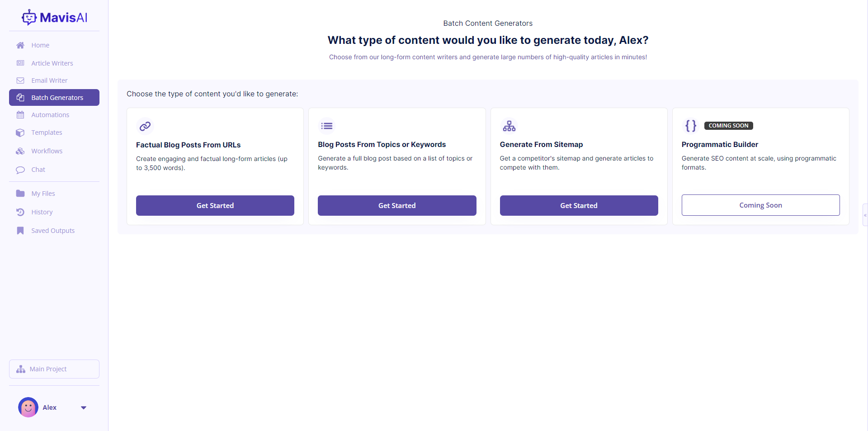Click the History clock icon

coord(20,212)
